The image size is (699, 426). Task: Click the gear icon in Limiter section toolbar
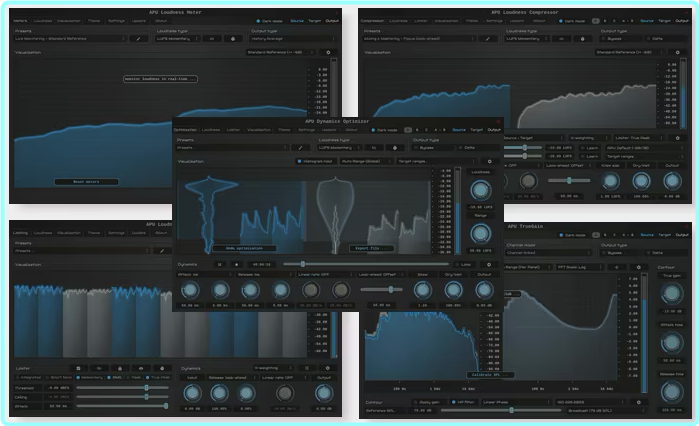click(161, 368)
